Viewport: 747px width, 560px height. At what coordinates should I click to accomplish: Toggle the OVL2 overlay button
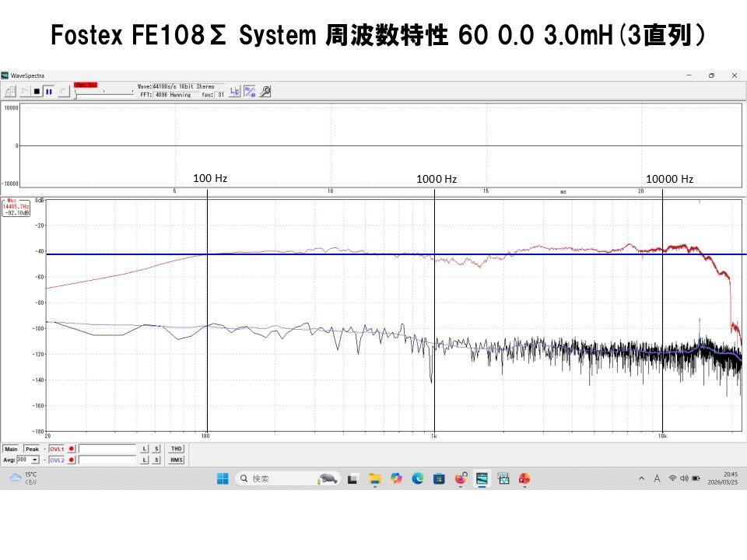[x=57, y=460]
